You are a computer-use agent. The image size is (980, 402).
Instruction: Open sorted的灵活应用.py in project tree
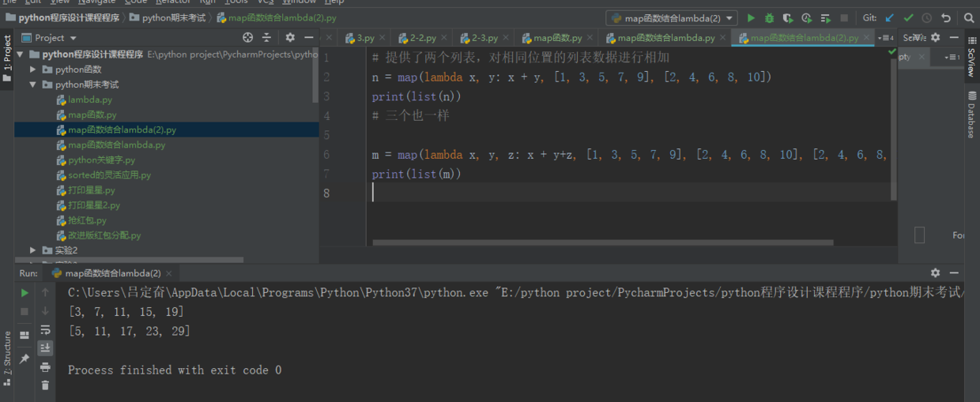point(109,175)
